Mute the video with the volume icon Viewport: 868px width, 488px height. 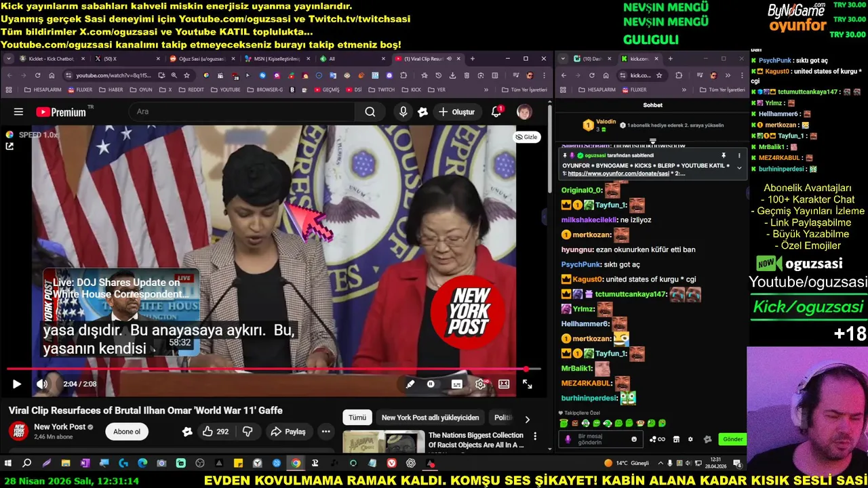click(42, 384)
